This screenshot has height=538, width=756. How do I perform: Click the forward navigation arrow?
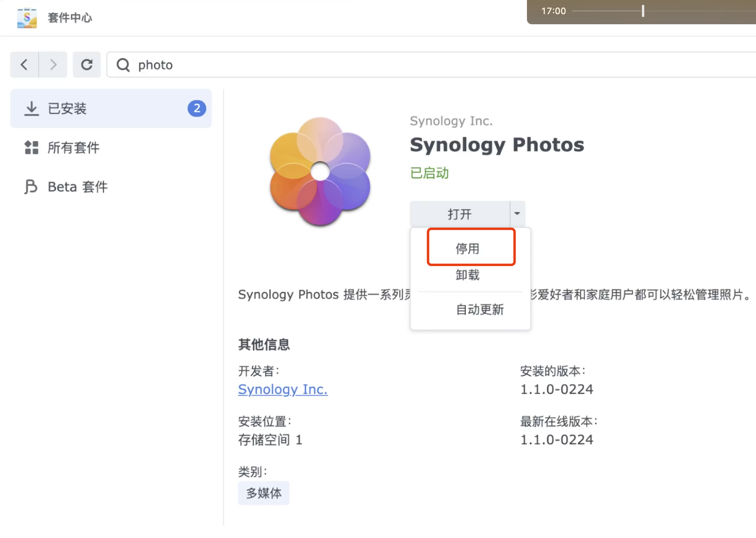pyautogui.click(x=53, y=64)
